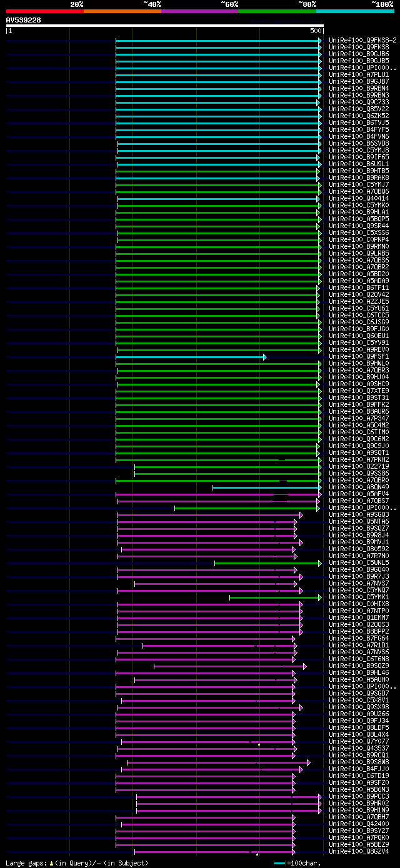Screen dimensions: 400x868
Task: Click the short cyan alignment bar of Q9FSF1
Action: (191, 357)
